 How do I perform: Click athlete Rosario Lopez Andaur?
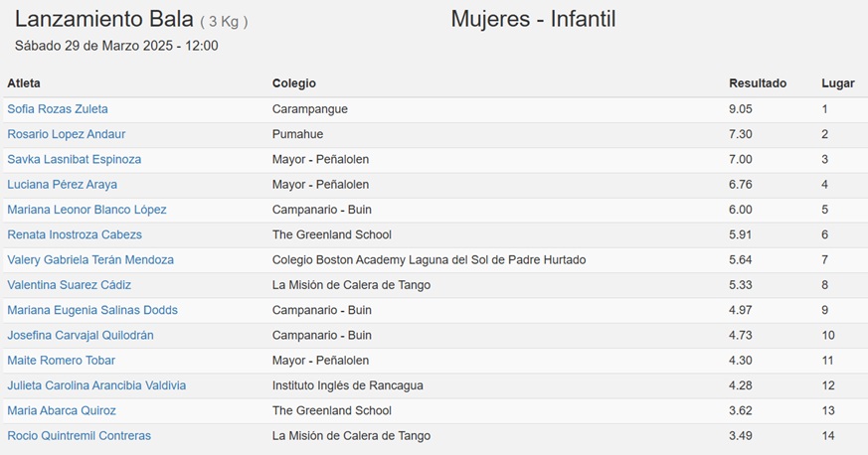(67, 134)
